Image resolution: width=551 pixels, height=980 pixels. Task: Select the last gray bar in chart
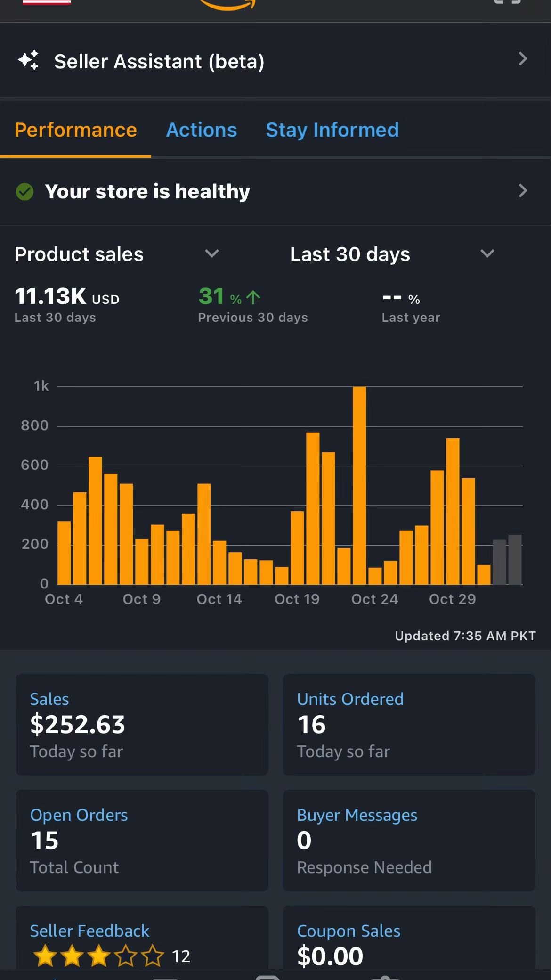(515, 560)
